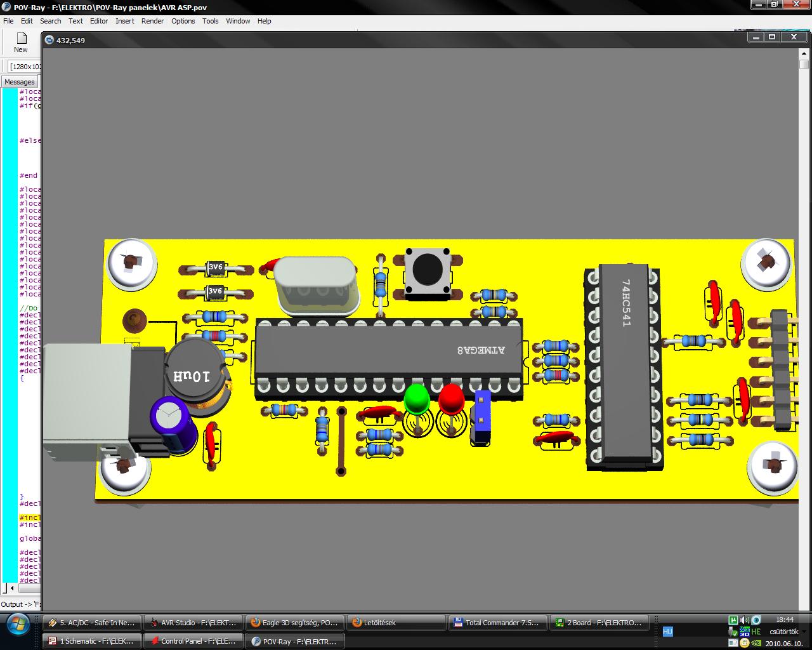
Task: Switch to Total Commander taskbar item
Action: click(498, 623)
